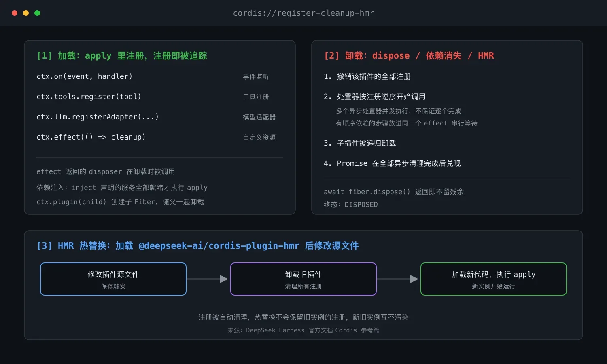Click note 'effect 返回的 disposer 在卸载时被调用'
The height and width of the screenshot is (364, 607).
coord(106,171)
